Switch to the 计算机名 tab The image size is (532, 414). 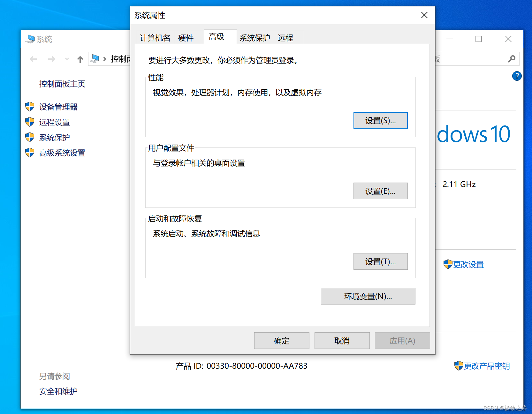click(155, 38)
